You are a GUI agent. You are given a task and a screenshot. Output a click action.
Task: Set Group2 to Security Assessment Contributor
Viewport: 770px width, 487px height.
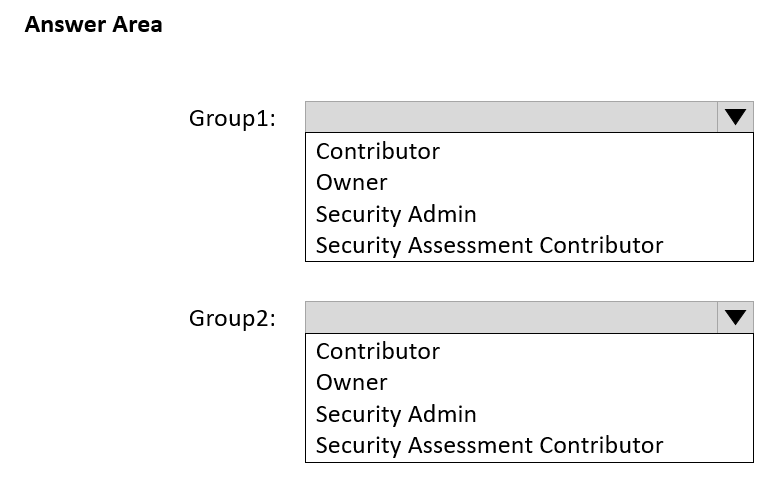(489, 445)
